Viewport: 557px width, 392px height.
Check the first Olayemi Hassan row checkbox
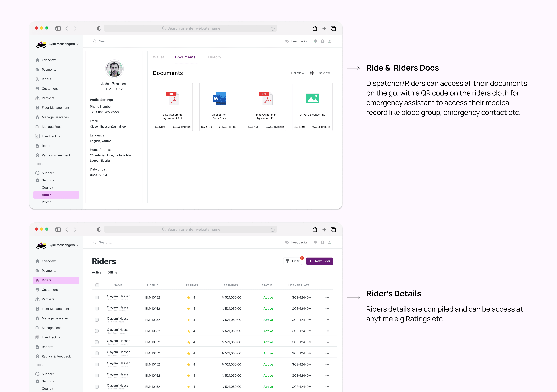click(97, 297)
